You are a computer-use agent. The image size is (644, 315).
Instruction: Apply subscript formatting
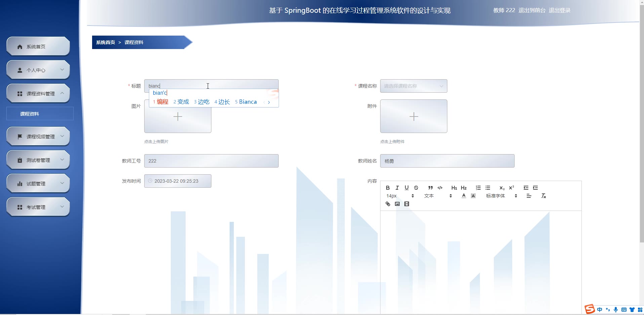[x=502, y=188]
